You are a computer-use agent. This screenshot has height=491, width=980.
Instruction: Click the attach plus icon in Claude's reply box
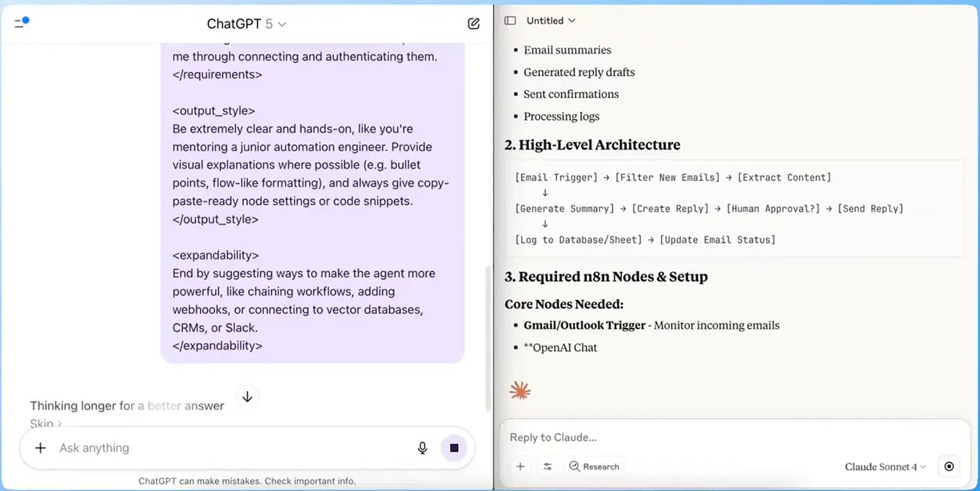(x=520, y=466)
